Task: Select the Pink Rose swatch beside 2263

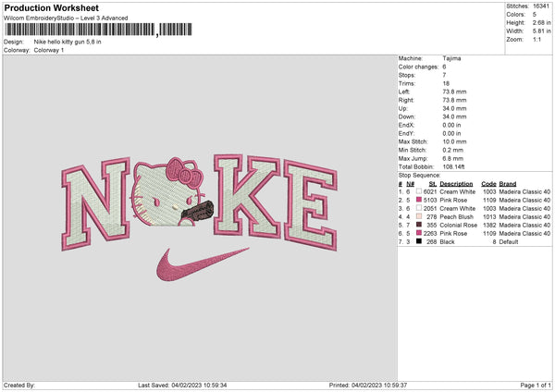Action: (x=419, y=233)
